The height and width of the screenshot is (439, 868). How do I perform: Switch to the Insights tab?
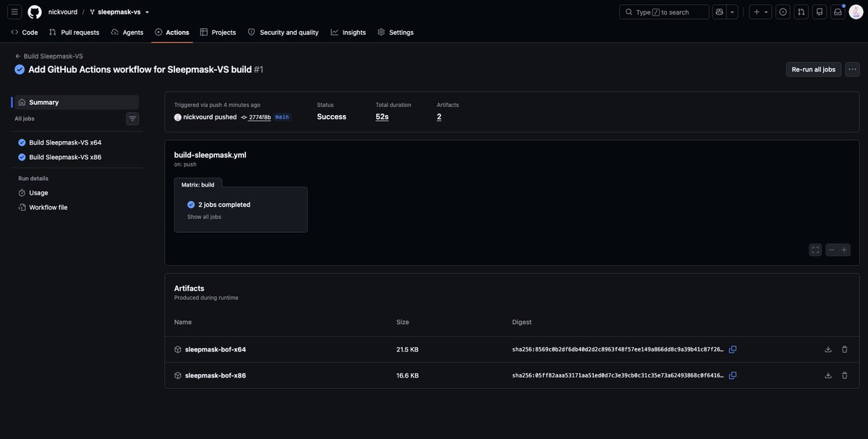pos(348,32)
